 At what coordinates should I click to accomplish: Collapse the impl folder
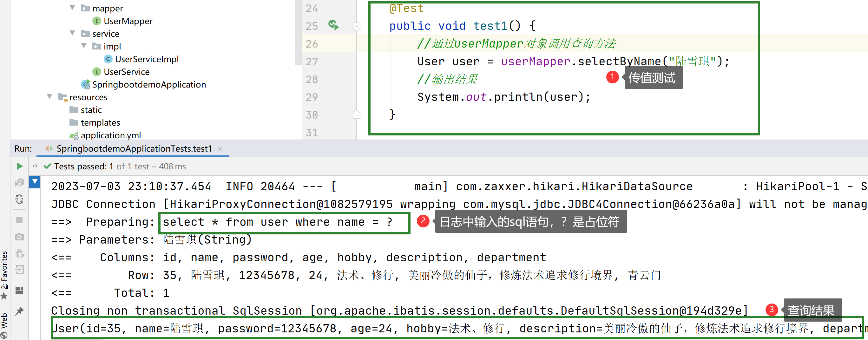click(x=84, y=46)
